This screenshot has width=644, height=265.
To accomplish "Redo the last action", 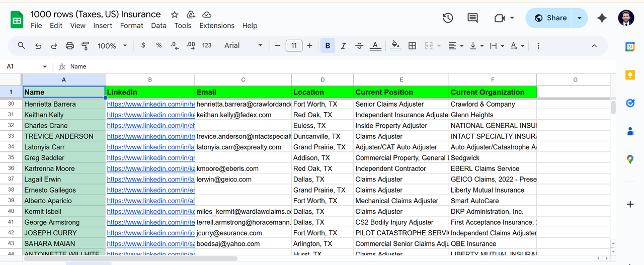I will [x=54, y=46].
